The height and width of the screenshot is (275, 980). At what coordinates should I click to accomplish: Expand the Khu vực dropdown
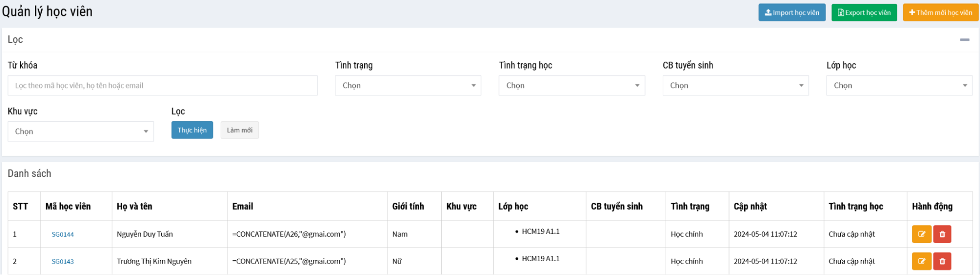pos(81,132)
